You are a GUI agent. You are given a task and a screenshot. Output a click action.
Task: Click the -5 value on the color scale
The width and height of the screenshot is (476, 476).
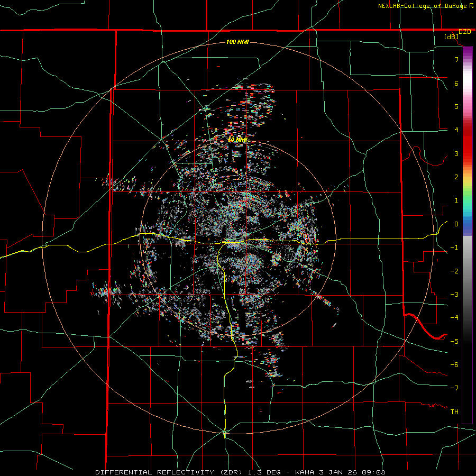coord(454,342)
